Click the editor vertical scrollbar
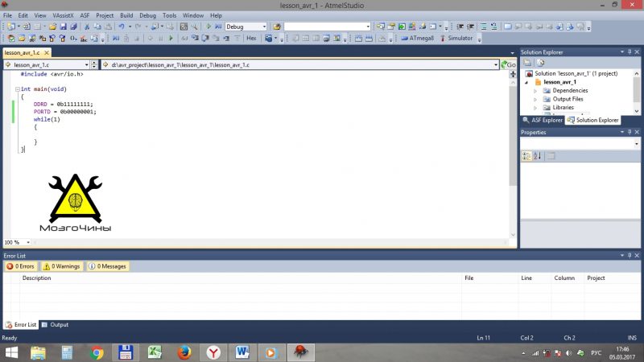The width and height of the screenshot is (644, 362). (513, 135)
